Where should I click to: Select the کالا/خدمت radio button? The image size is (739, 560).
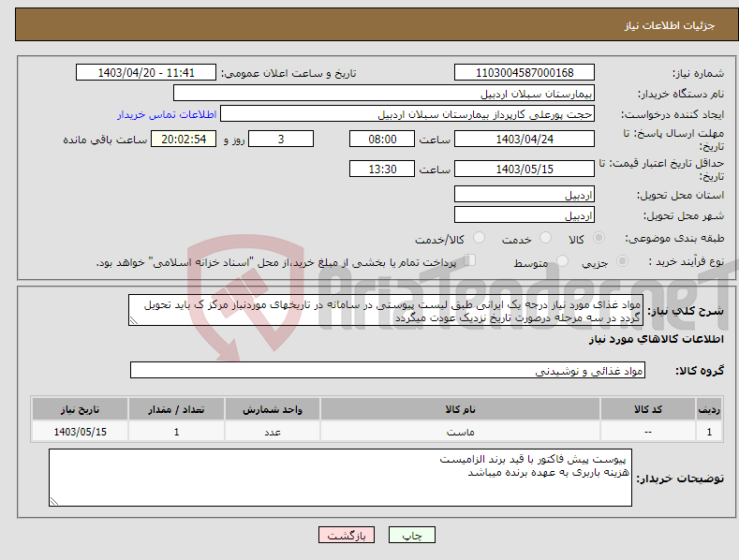[479, 238]
